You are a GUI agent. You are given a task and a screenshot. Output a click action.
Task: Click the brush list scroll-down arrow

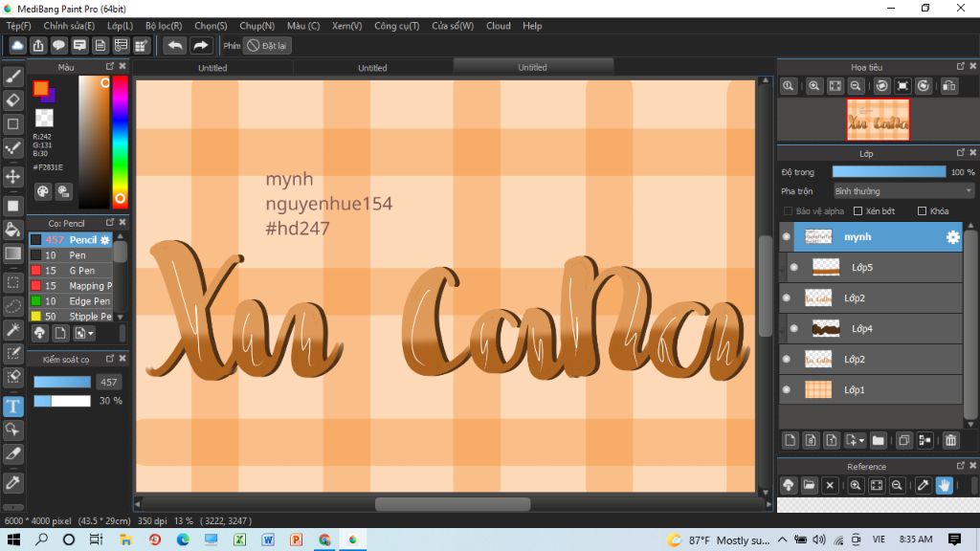pos(120,317)
